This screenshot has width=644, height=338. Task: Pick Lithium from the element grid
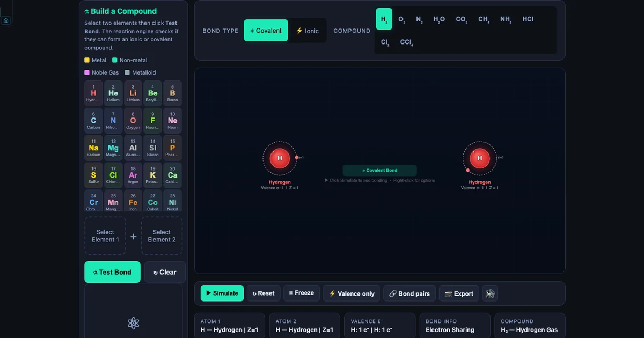coord(133,93)
